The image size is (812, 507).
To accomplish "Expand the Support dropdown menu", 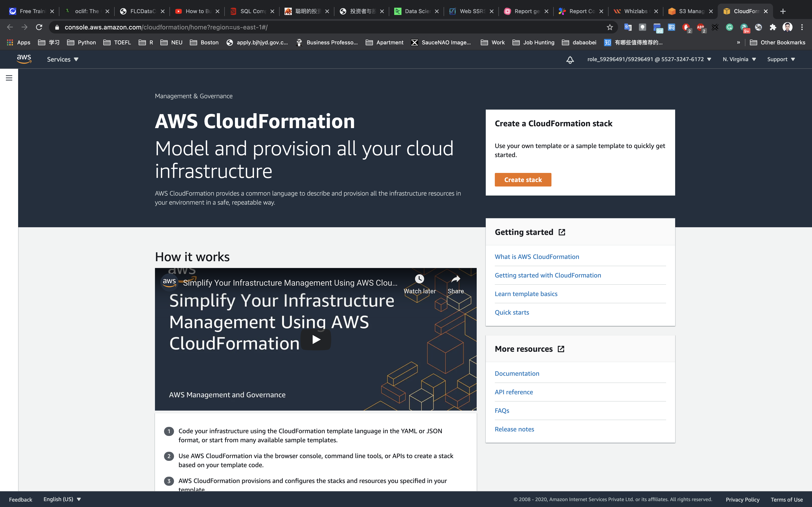I will coord(781,59).
